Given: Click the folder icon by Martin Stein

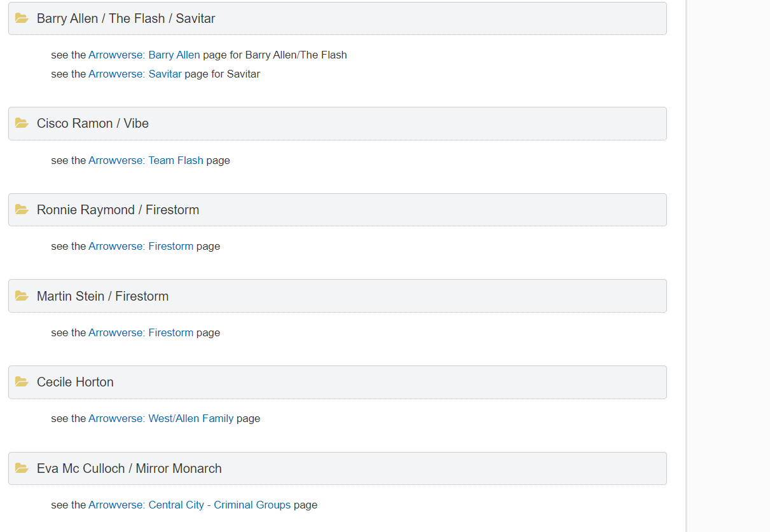Looking at the screenshot, I should (x=22, y=296).
